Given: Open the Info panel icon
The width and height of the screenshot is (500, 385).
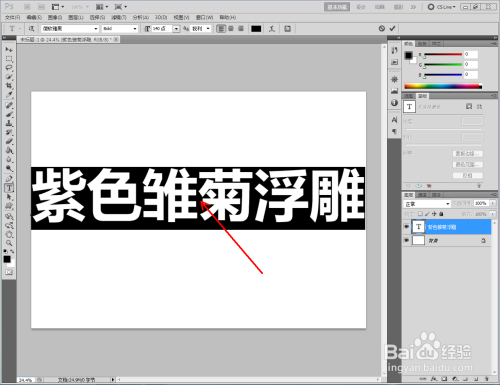Looking at the screenshot, I should tap(395, 103).
